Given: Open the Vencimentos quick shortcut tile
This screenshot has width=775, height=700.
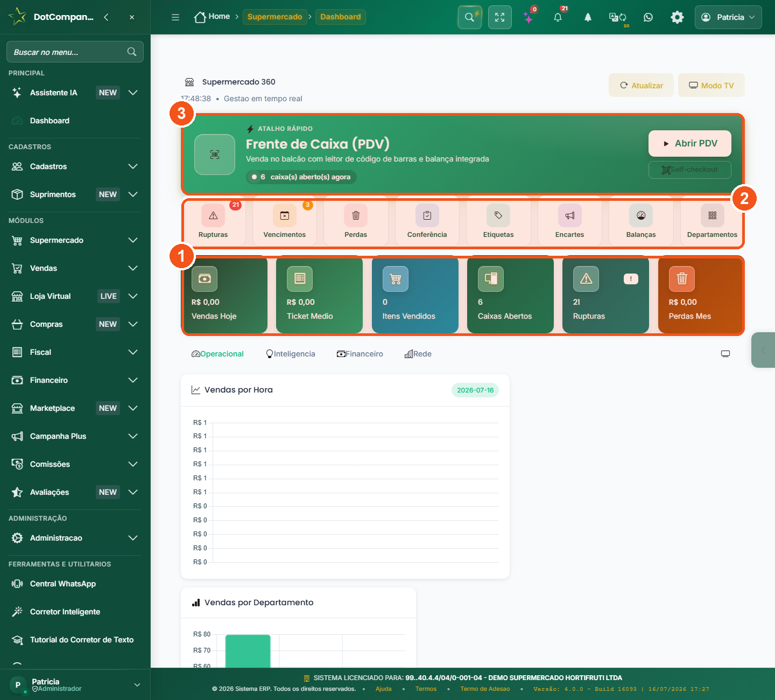Looking at the screenshot, I should tap(285, 222).
